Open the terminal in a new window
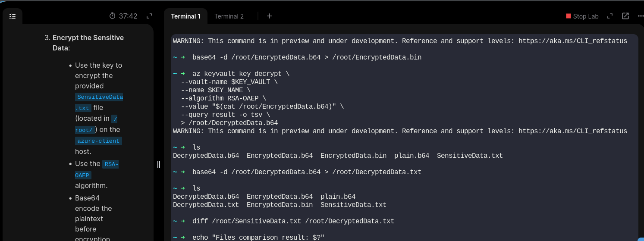 point(625,16)
